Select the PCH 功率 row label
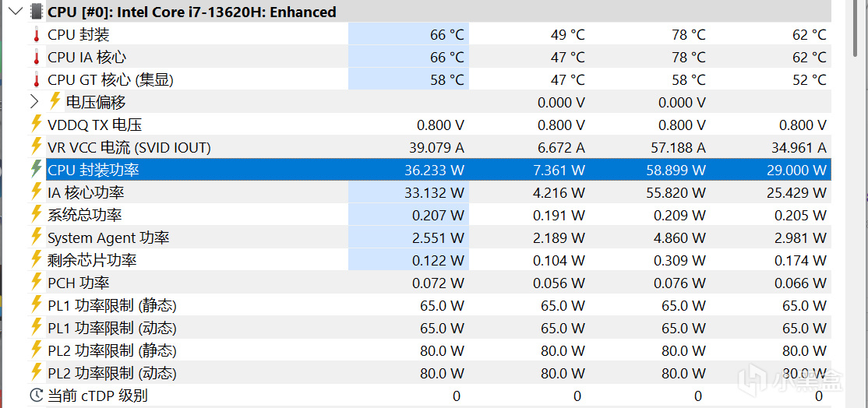The image size is (868, 408). click(79, 283)
